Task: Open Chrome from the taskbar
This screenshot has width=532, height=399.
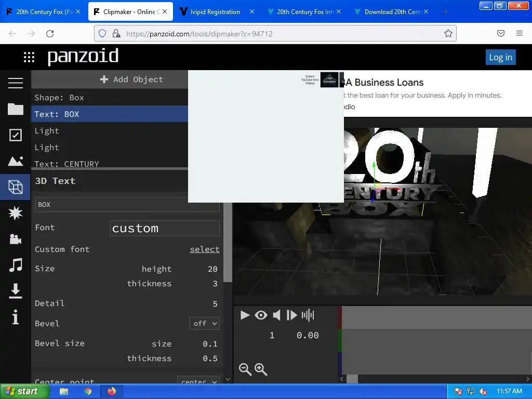Action: pyautogui.click(x=88, y=392)
